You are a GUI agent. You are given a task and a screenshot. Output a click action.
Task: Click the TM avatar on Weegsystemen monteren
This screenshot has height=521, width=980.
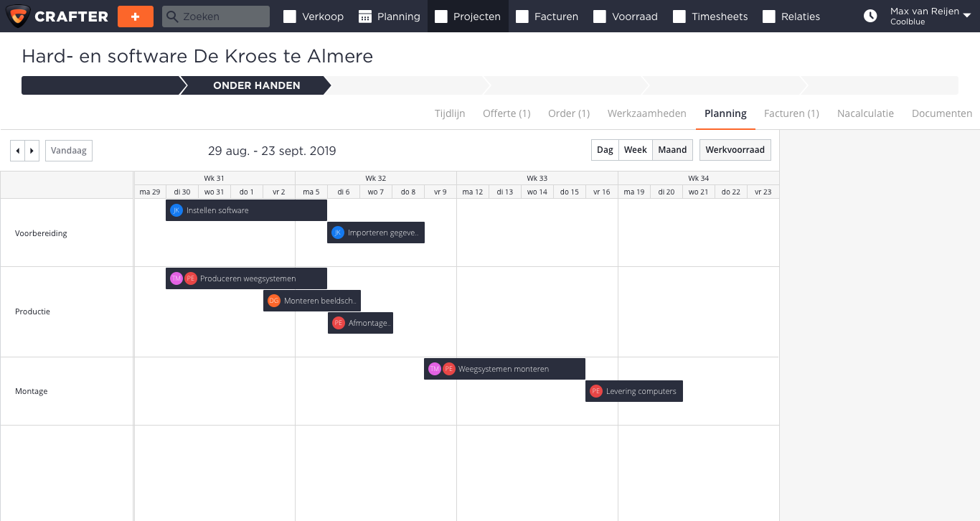coord(434,368)
